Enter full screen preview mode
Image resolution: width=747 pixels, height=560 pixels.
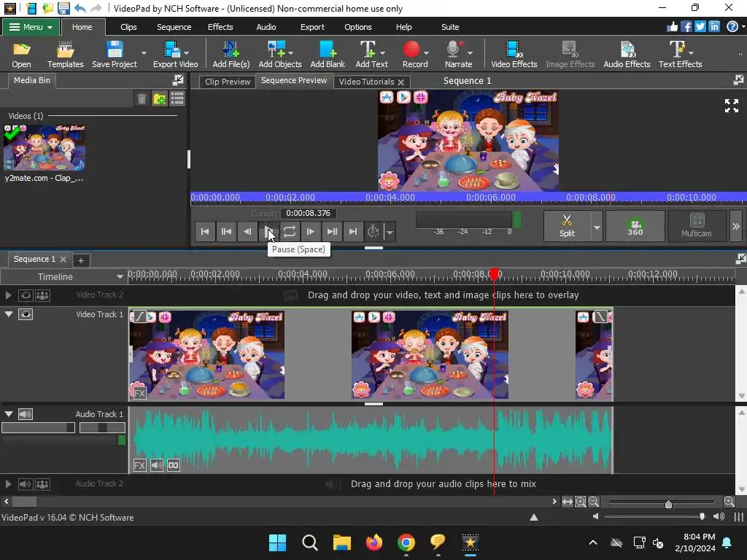[731, 106]
